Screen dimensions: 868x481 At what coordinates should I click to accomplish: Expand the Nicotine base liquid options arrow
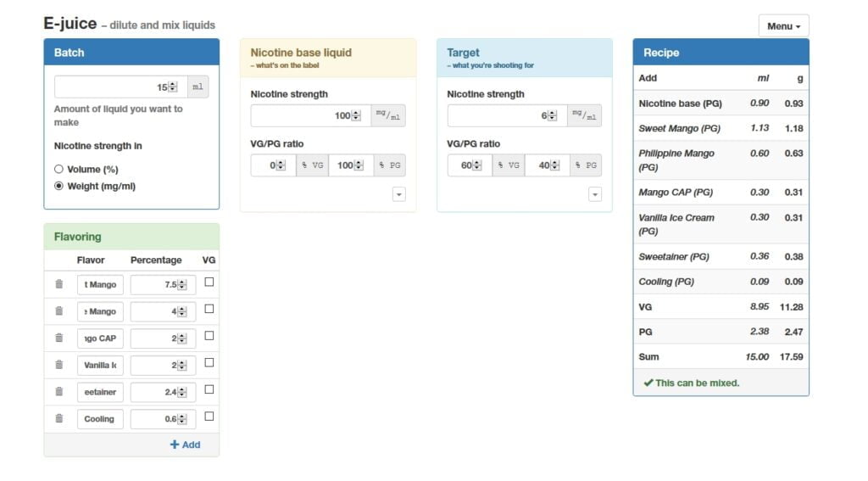pos(399,194)
